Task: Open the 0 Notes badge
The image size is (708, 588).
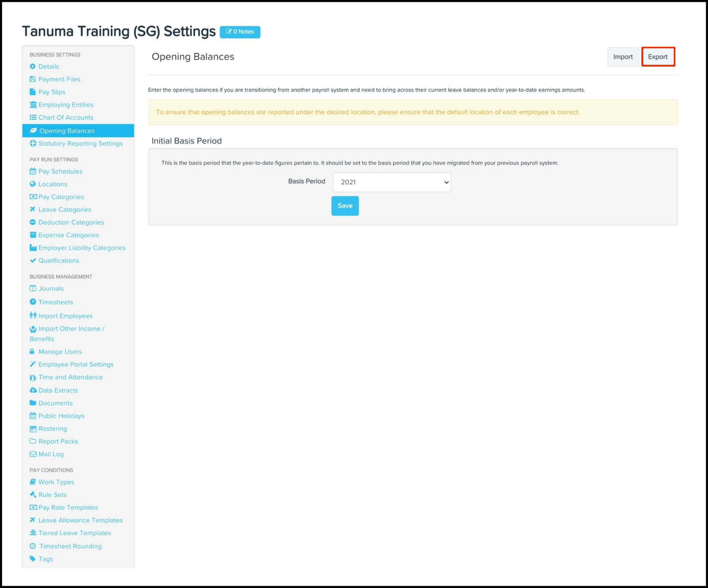Action: point(240,32)
